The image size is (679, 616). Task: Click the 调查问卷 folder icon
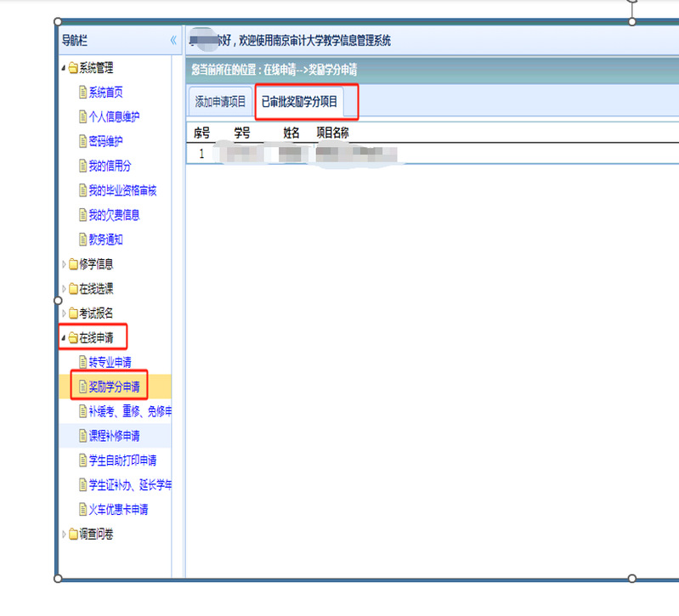tap(73, 534)
